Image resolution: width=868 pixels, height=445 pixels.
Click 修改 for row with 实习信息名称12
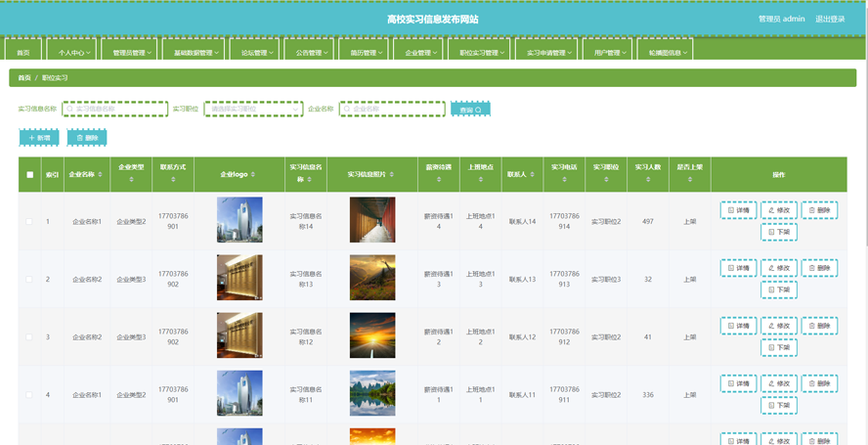click(779, 326)
